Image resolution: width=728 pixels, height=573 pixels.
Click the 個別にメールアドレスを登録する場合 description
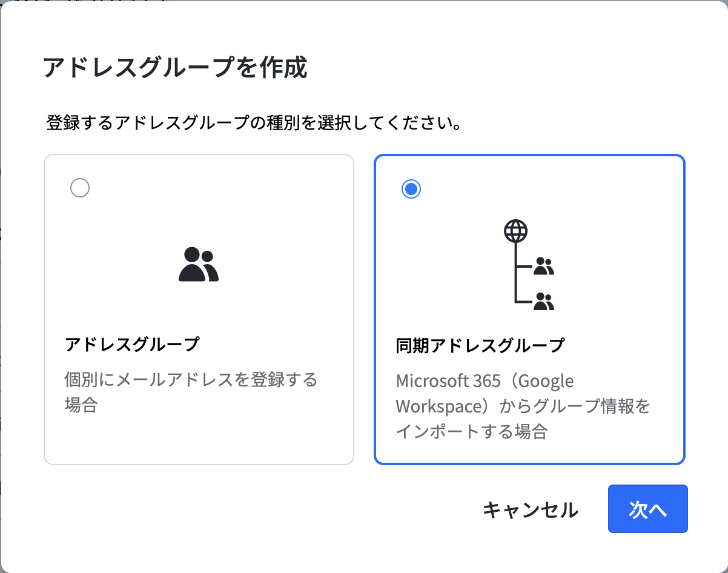click(x=191, y=380)
